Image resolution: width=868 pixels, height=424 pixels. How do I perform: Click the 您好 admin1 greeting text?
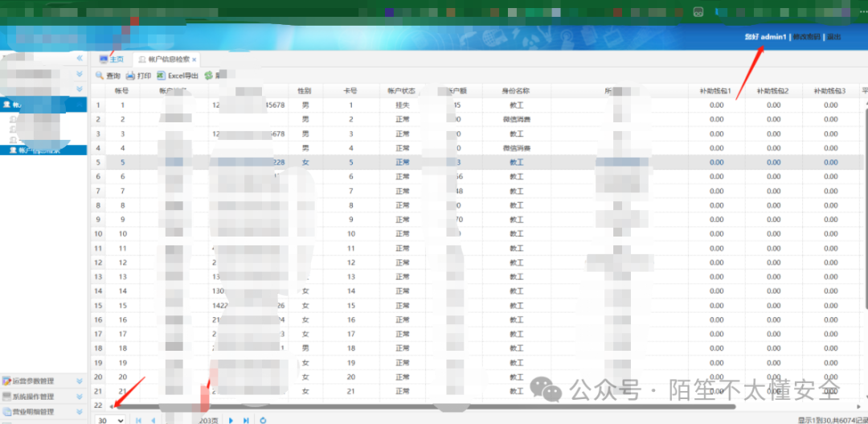click(x=765, y=37)
